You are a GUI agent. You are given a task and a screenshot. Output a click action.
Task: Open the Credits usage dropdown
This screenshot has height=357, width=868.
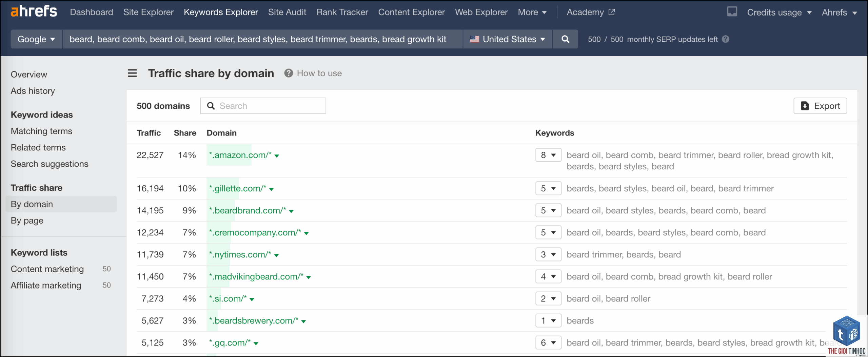coord(779,13)
